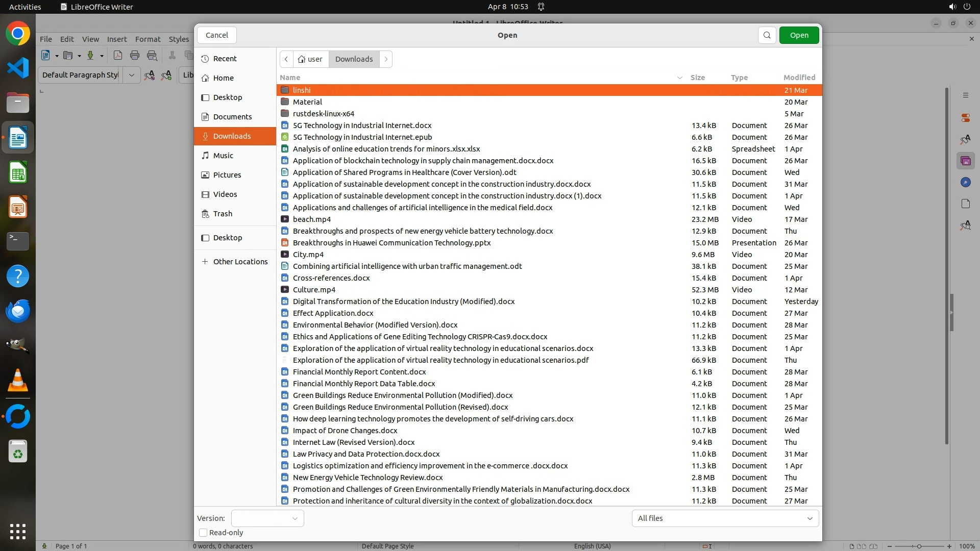The width and height of the screenshot is (980, 551).
Task: Open the Insert menu
Action: point(116,39)
